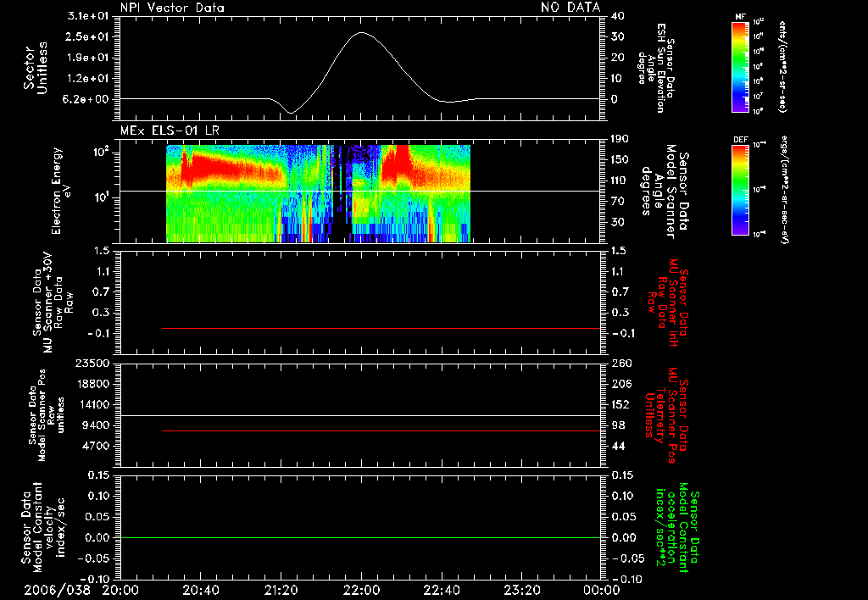Click the '3.1e+01' sector axis value

click(88, 16)
